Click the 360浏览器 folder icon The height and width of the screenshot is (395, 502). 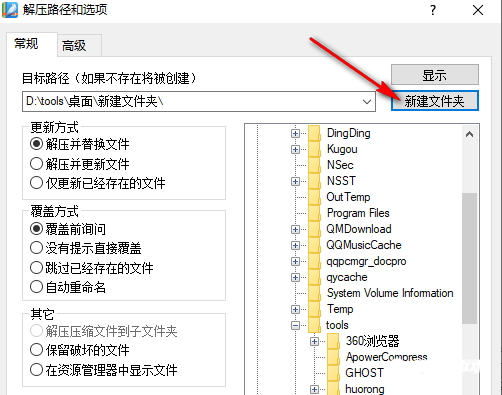[333, 341]
